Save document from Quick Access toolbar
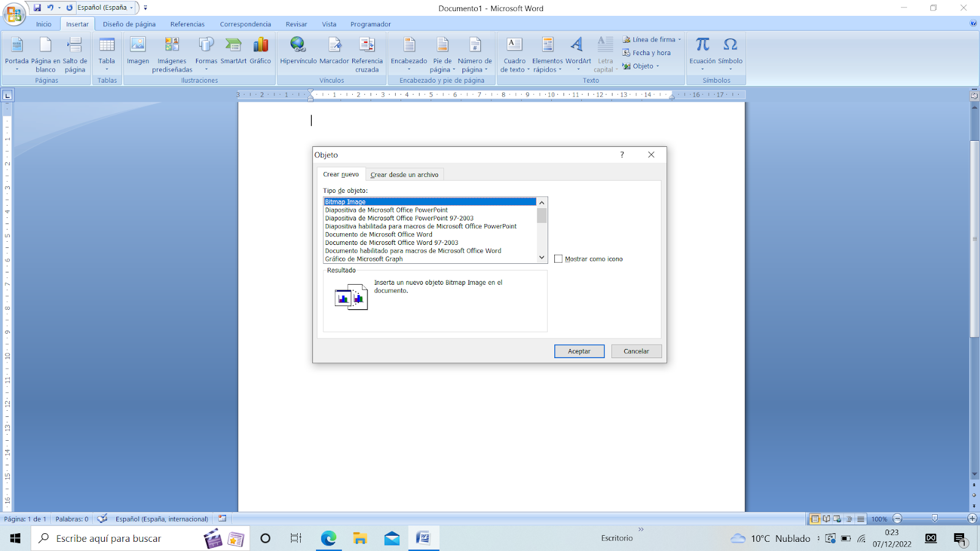The image size is (980, 551). (x=37, y=7)
